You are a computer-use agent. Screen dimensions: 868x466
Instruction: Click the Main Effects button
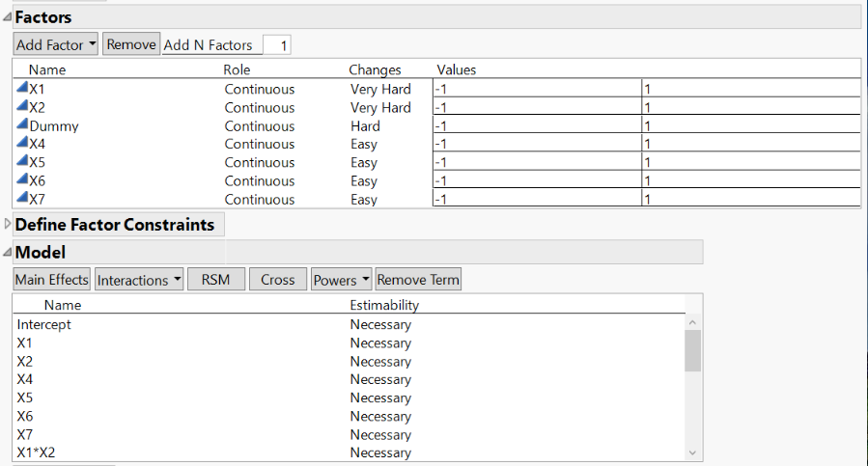point(52,280)
